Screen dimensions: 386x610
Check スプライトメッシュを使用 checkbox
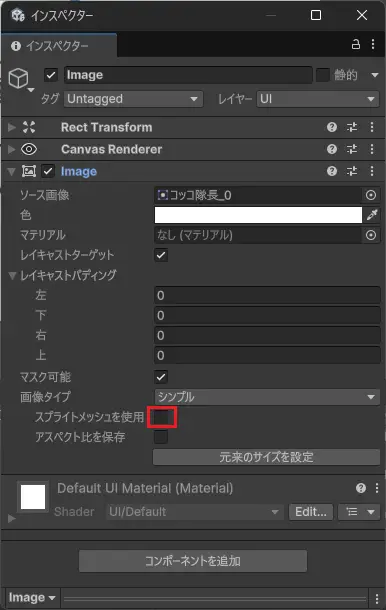click(x=161, y=417)
